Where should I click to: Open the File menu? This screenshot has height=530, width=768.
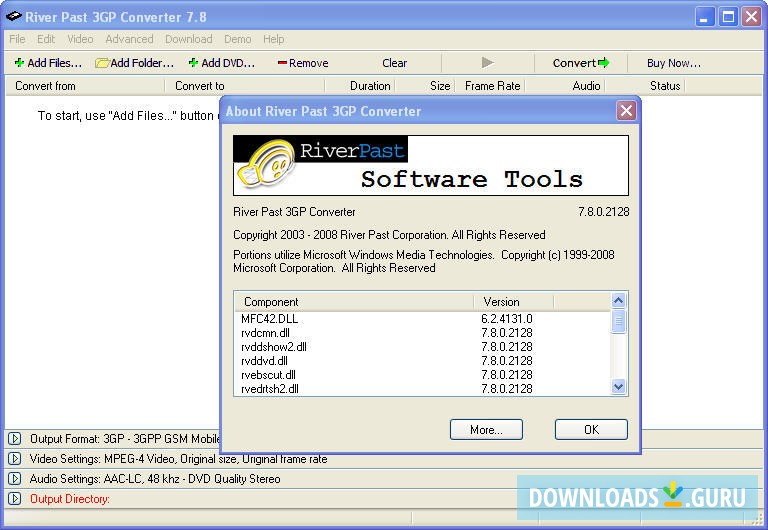pos(17,39)
